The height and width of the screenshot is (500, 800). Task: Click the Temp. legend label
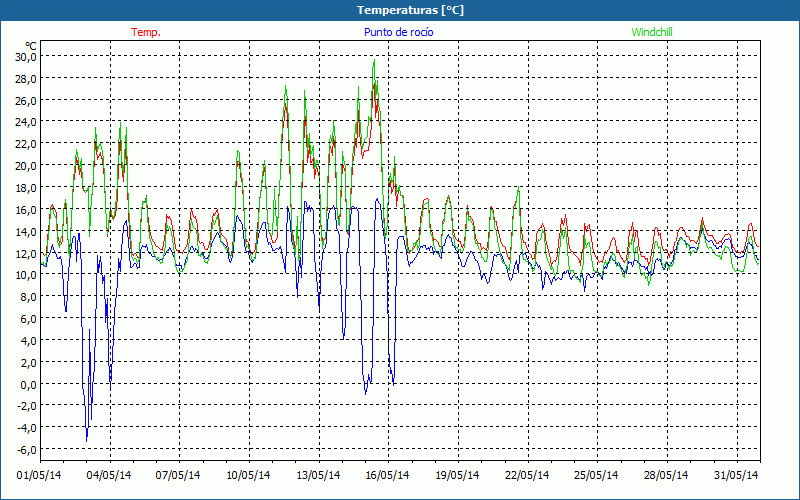point(146,32)
